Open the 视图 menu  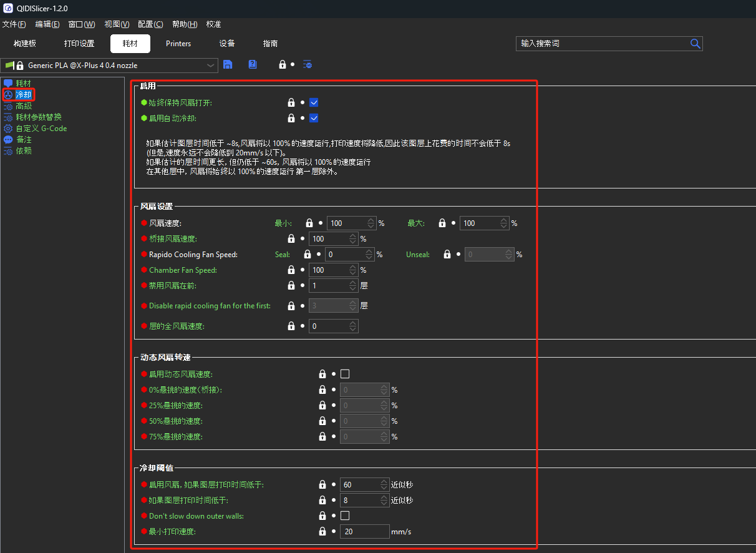click(117, 24)
